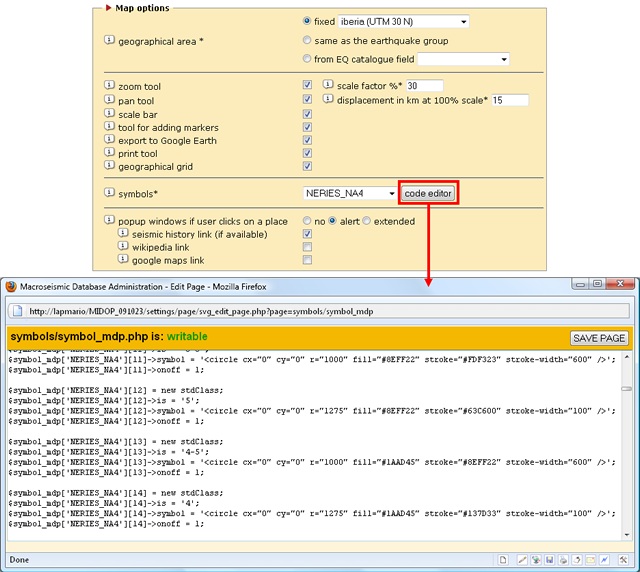This screenshot has height=572, width=640.
Task: Select 'same as the earthquake group' radio
Action: [307, 41]
